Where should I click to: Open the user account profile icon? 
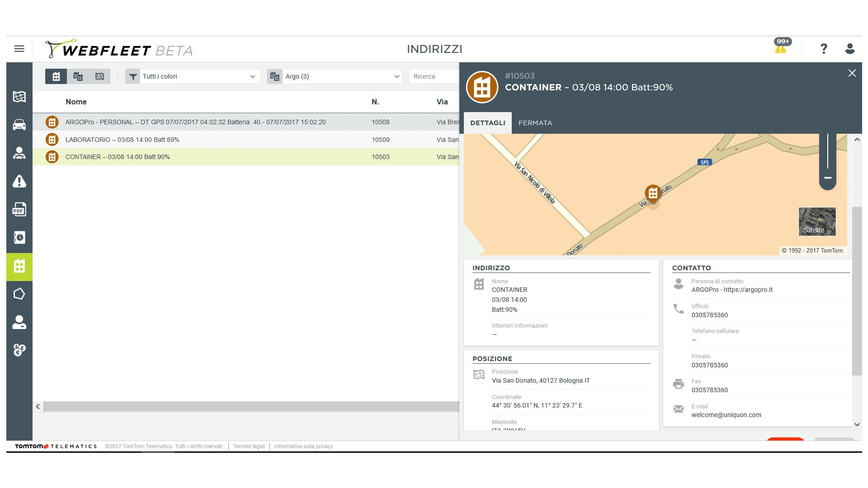(849, 49)
